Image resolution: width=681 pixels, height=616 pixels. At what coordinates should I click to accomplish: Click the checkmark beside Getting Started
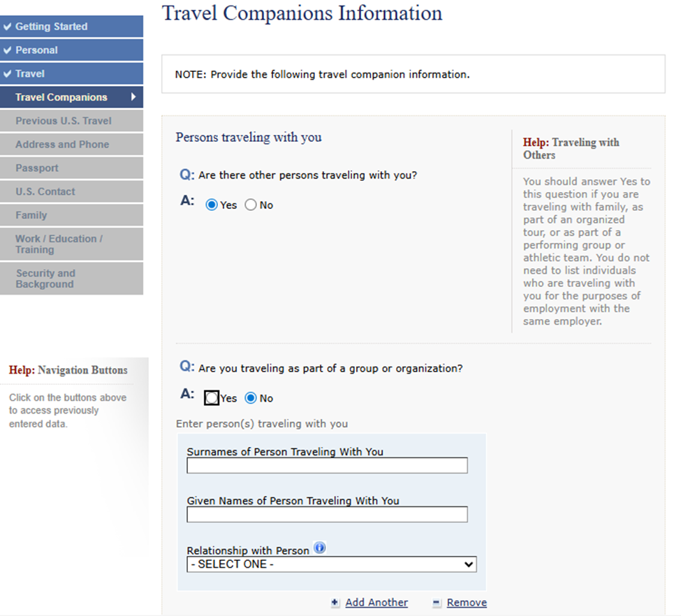[x=8, y=27]
